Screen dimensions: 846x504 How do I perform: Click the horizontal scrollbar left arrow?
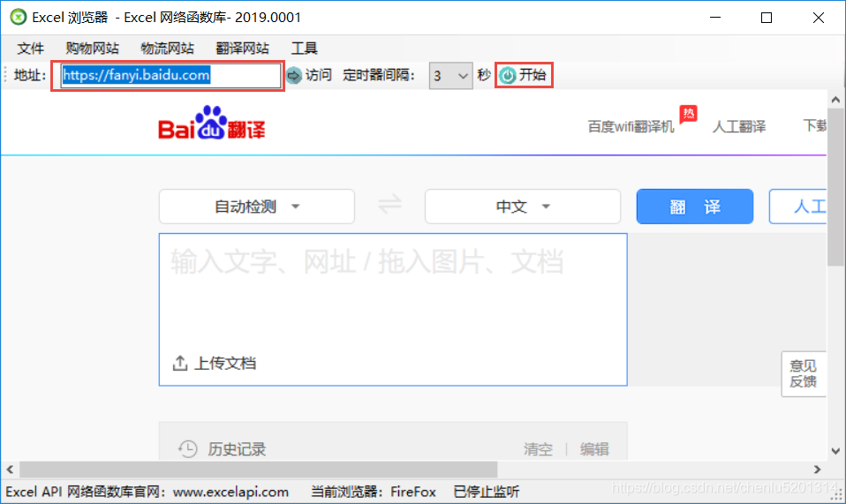[x=11, y=470]
